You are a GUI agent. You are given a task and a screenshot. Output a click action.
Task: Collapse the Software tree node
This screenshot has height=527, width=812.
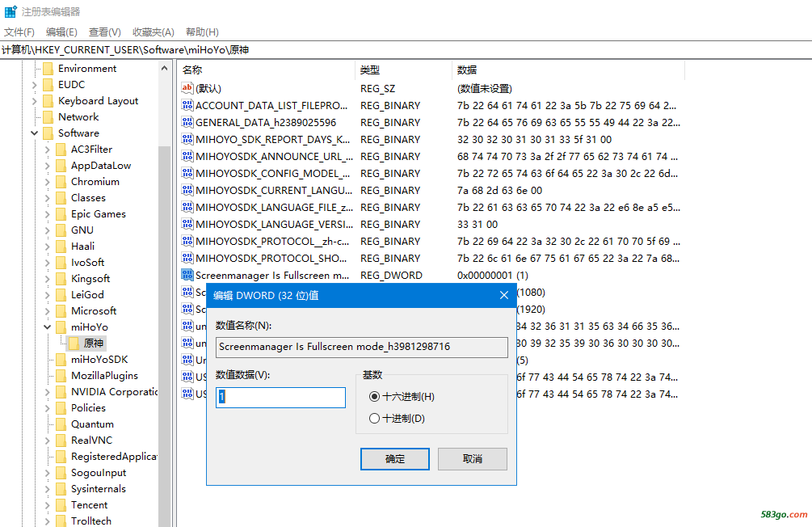coord(35,133)
